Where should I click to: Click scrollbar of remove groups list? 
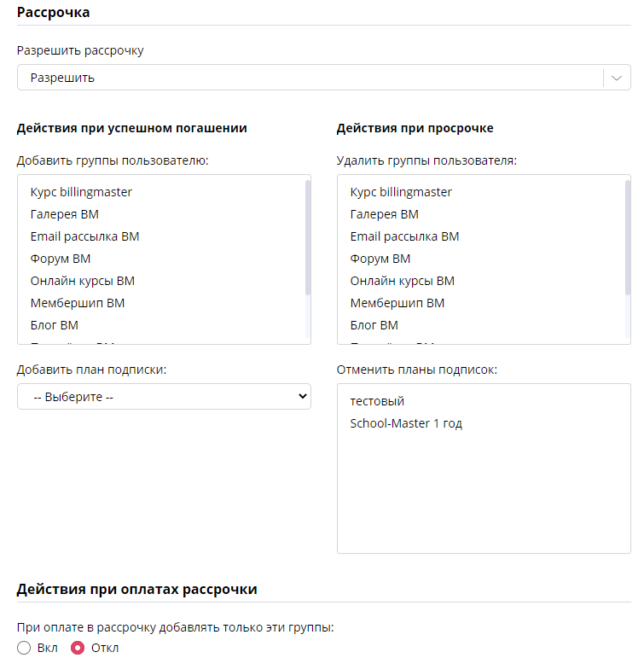628,237
